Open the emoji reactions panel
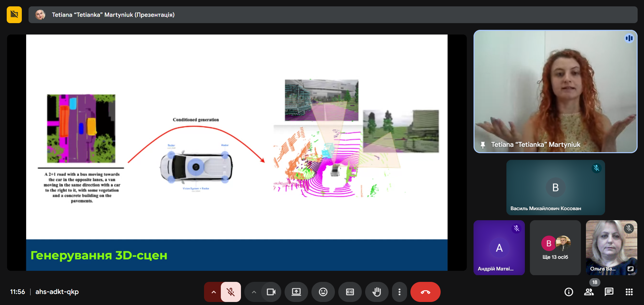Screen dimensions: 644x305 coord(323,292)
